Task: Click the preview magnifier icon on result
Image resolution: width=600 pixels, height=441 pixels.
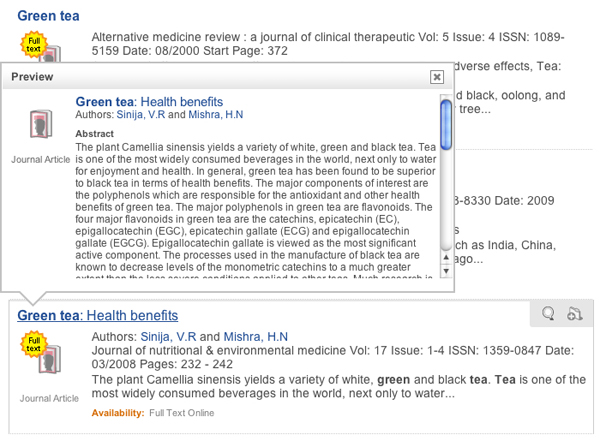Action: [548, 313]
